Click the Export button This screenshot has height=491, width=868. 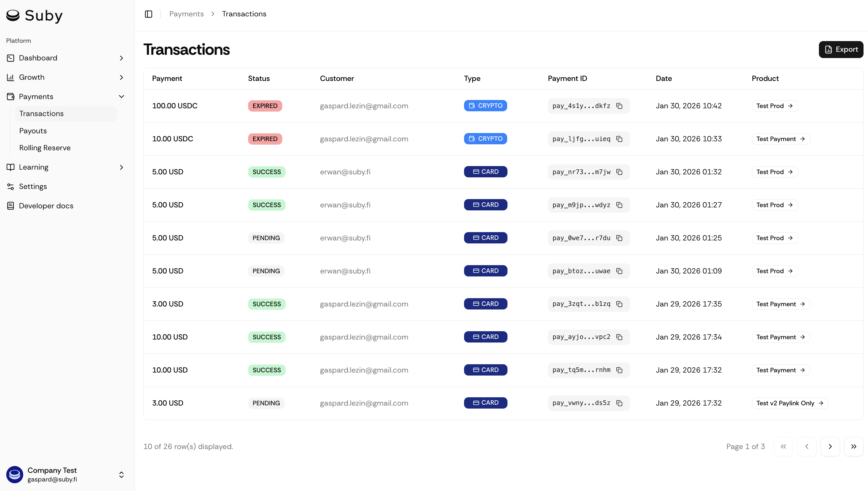coord(841,50)
